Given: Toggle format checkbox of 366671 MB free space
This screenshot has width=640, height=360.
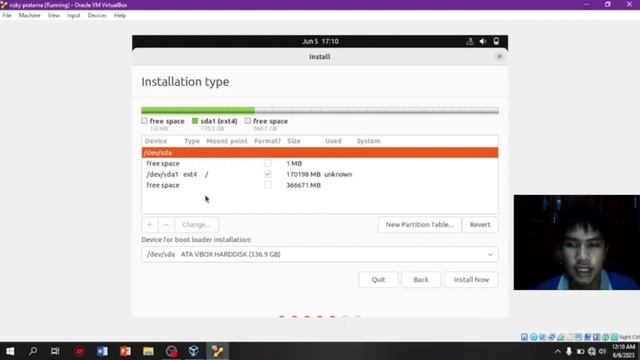Looking at the screenshot, I should [x=268, y=185].
